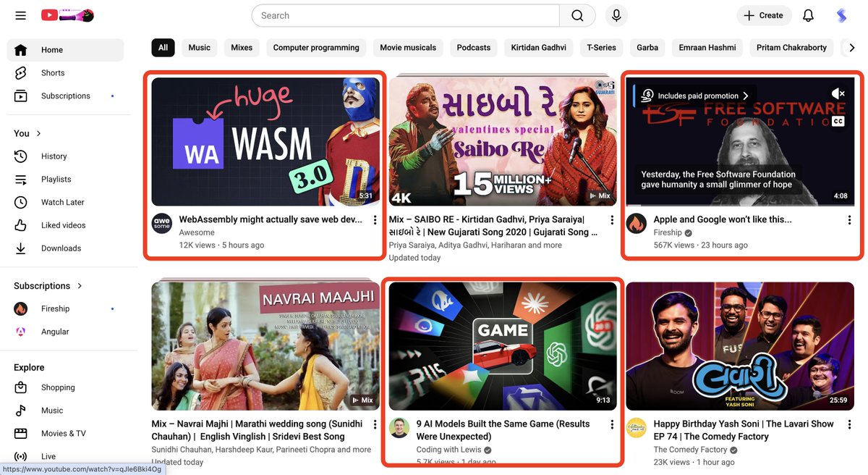The height and width of the screenshot is (475, 868).
Task: Open the Awesome channel avatar
Action: (x=162, y=223)
